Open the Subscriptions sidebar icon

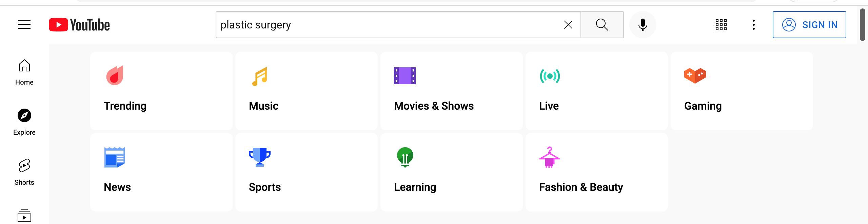pyautogui.click(x=24, y=216)
